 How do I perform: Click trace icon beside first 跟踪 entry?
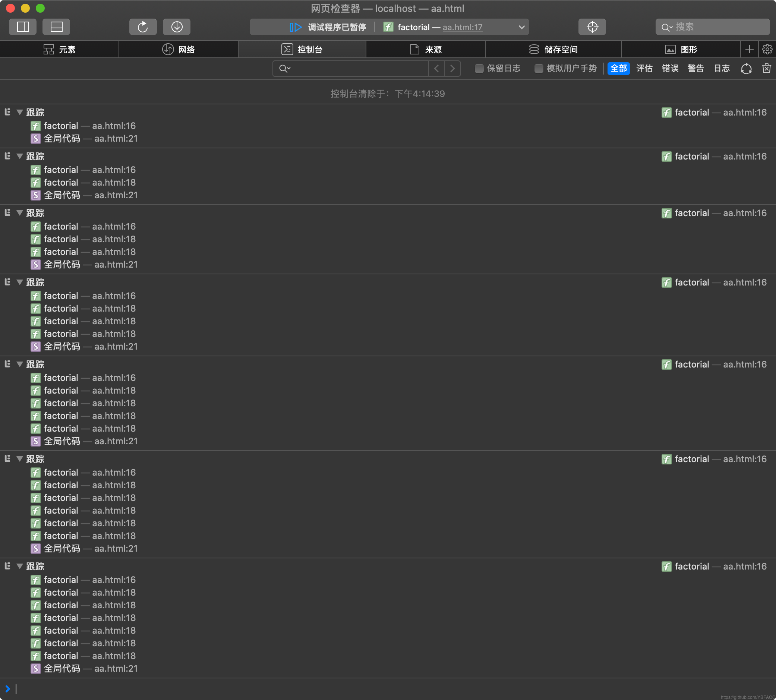point(7,112)
